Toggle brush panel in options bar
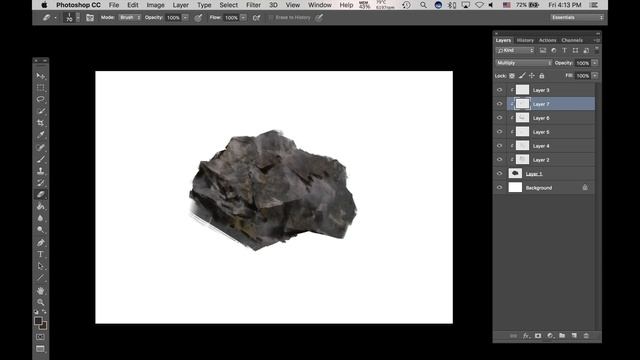 tap(90, 18)
